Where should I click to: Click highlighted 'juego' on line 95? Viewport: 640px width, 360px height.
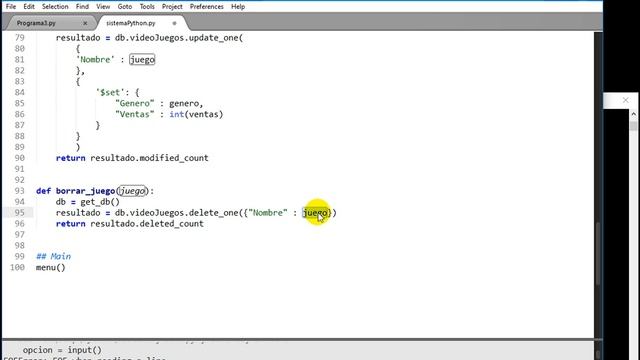coord(315,213)
